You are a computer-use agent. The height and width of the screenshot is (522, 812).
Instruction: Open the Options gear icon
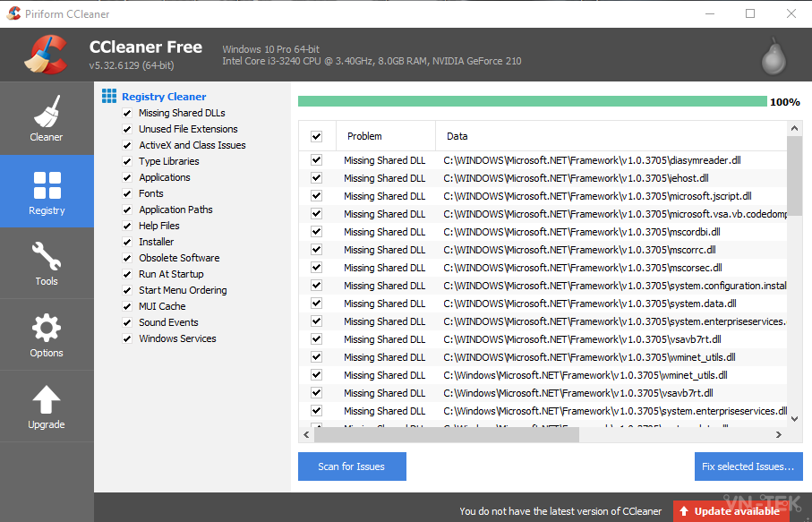click(47, 328)
